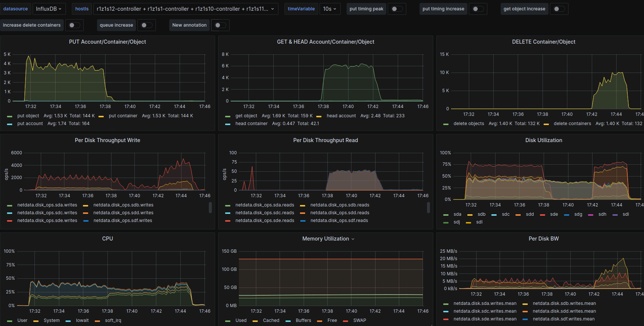The width and height of the screenshot is (644, 326).
Task: Select the put object legend series
Action: point(28,116)
